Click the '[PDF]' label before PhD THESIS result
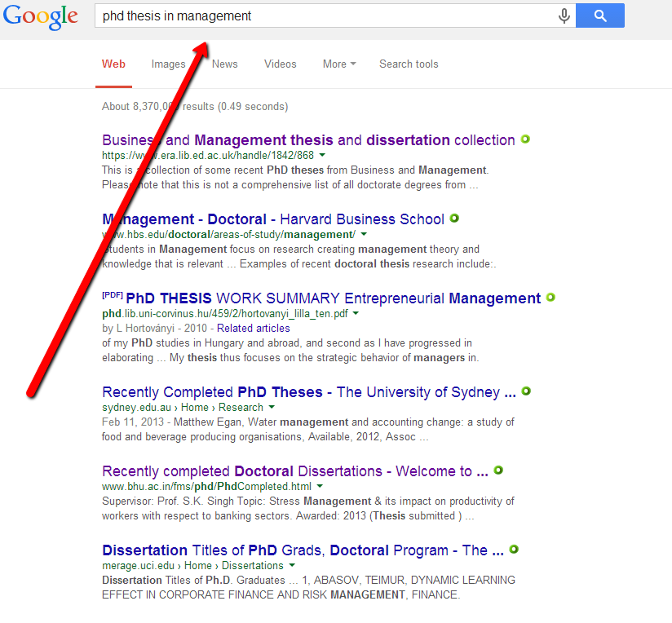 tap(113, 295)
